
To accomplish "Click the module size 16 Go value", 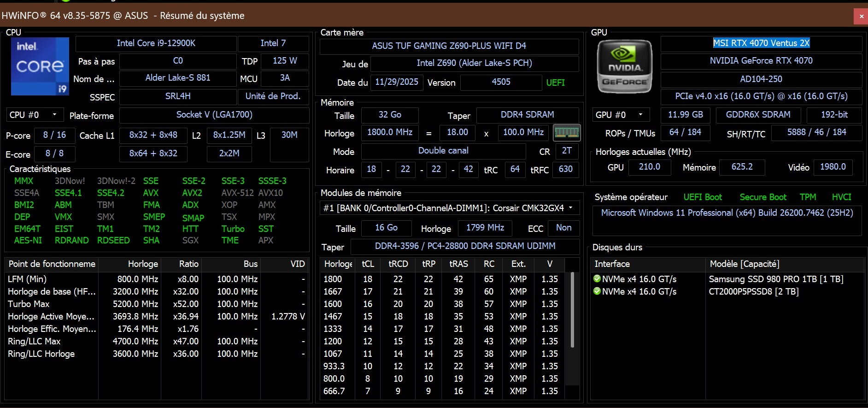I will coord(386,228).
